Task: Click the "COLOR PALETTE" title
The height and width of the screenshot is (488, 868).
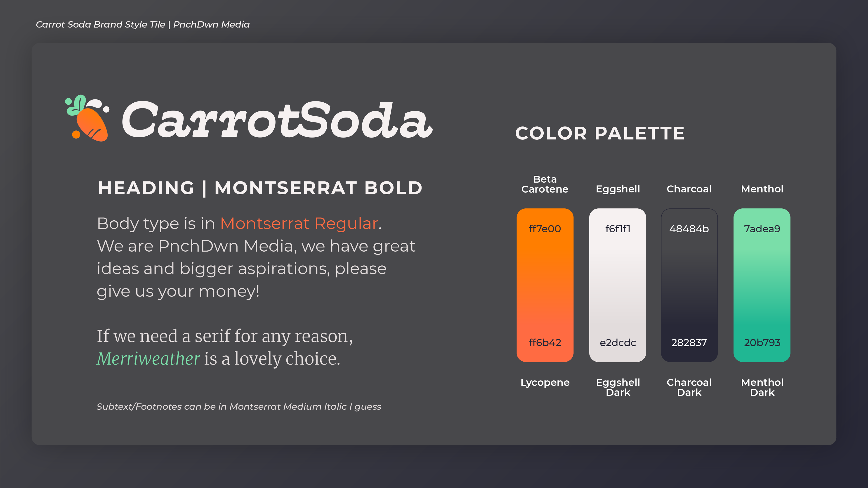Action: click(600, 133)
